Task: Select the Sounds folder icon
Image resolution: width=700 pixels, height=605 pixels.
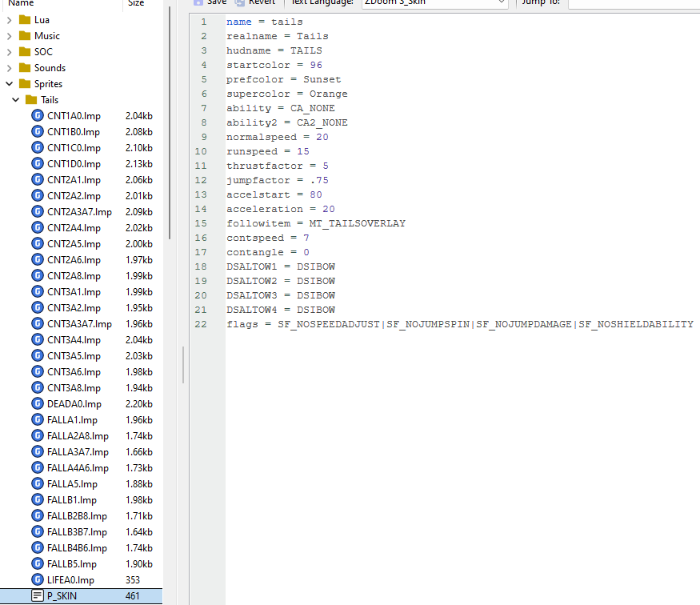Action: [x=25, y=68]
